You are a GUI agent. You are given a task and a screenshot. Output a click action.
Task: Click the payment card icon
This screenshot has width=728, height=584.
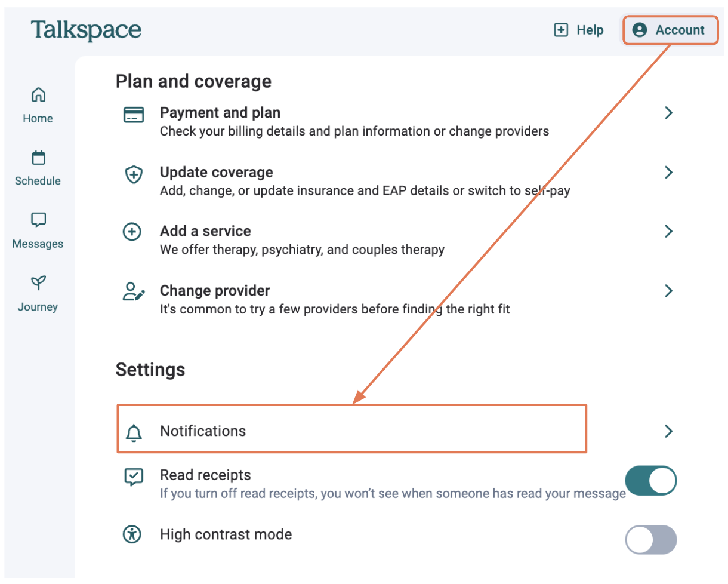point(132,114)
